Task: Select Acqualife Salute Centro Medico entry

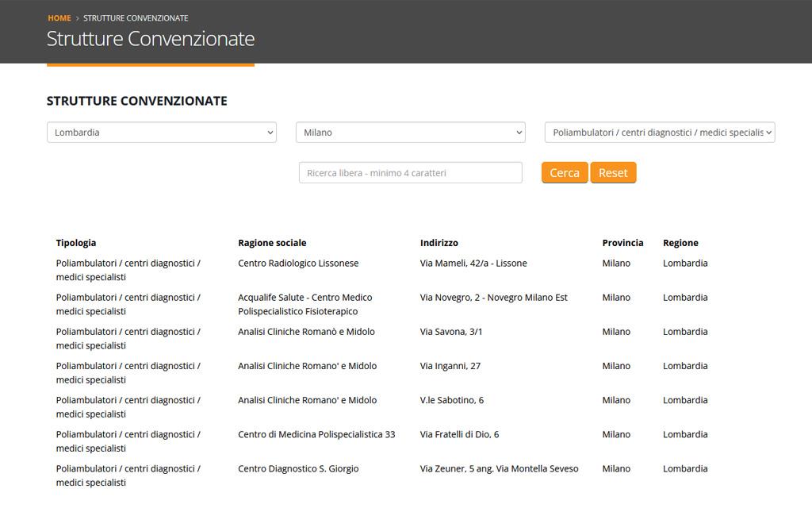Action: pos(305,304)
